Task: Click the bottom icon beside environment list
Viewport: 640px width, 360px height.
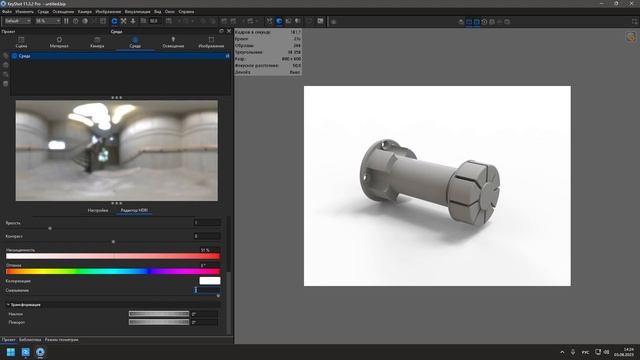Action: tap(5, 84)
